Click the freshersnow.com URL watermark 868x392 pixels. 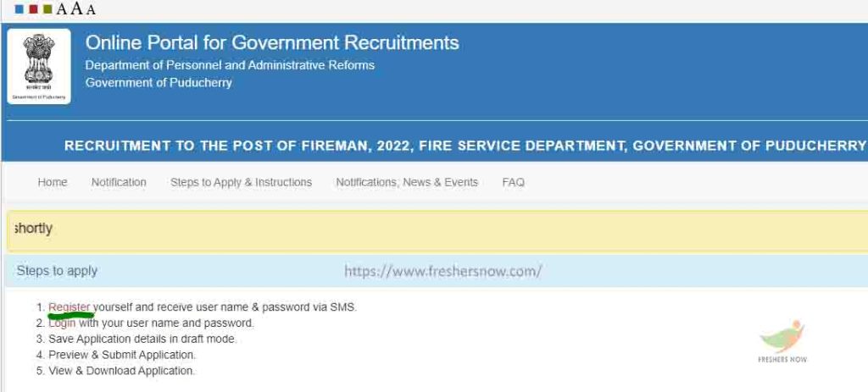point(442,272)
